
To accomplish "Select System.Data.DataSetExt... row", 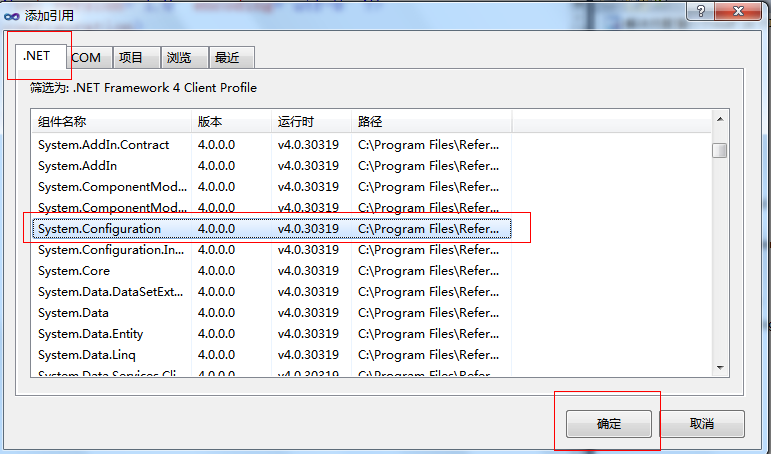I will click(x=272, y=292).
